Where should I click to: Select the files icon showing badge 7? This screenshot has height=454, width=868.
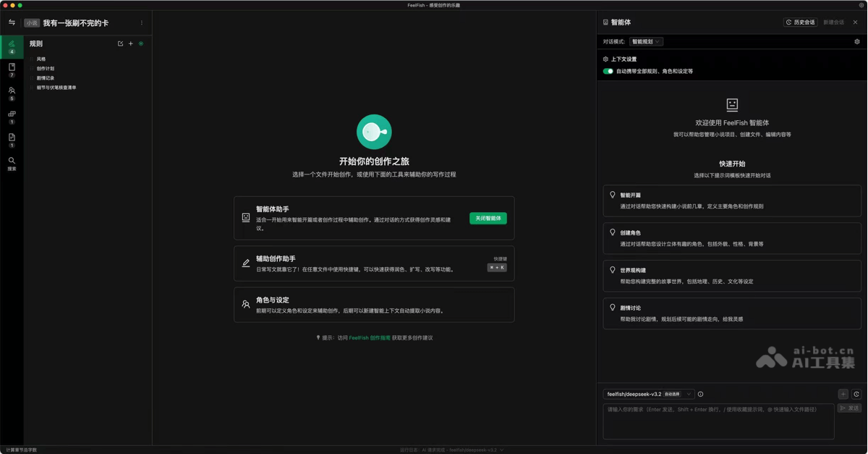pyautogui.click(x=12, y=67)
